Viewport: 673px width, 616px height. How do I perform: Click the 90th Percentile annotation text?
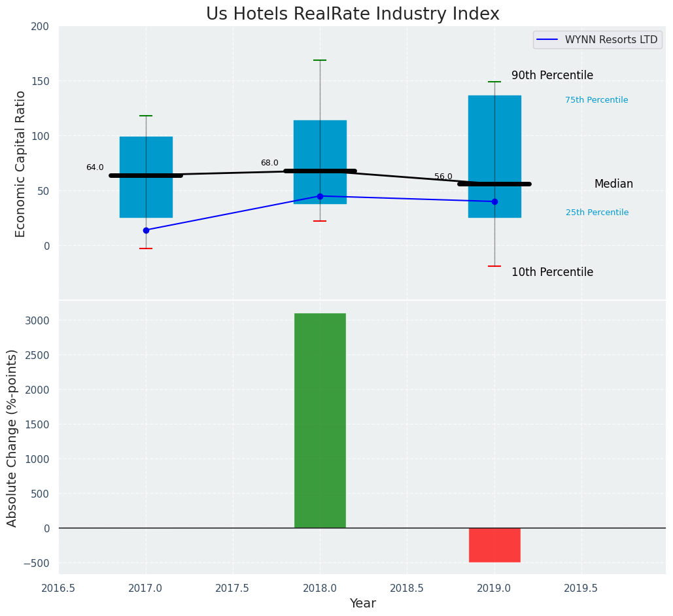[x=552, y=76]
